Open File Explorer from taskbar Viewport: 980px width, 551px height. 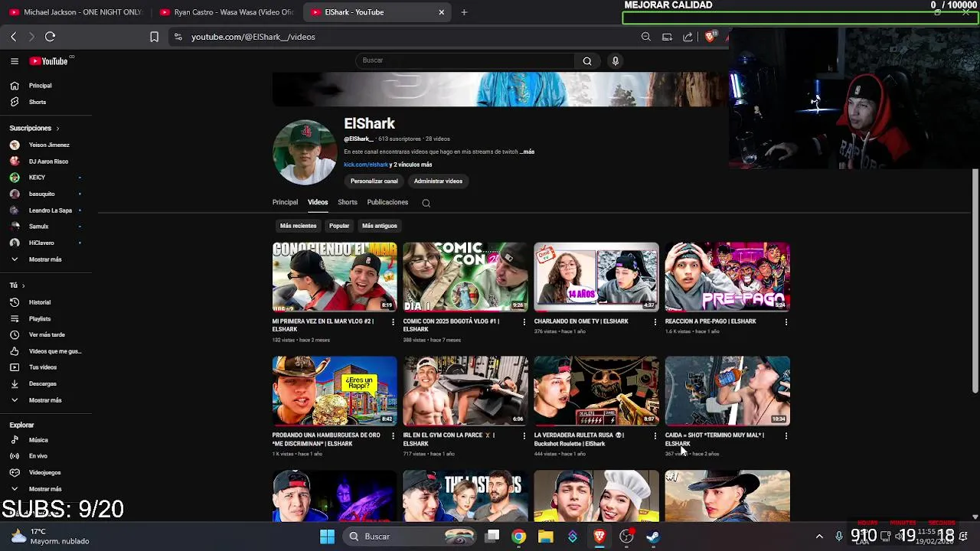(545, 536)
